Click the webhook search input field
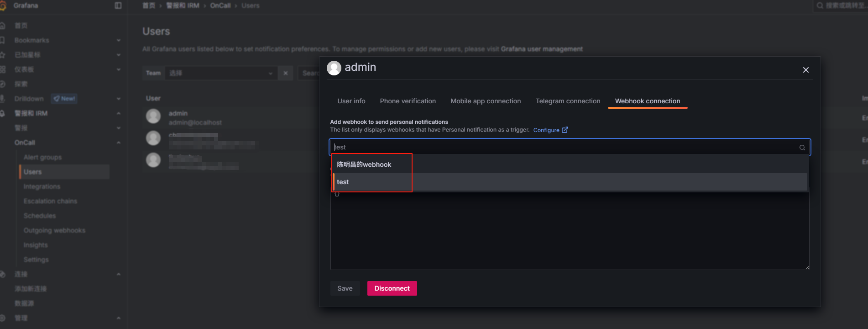Viewport: 868px width, 329px height. pos(570,147)
